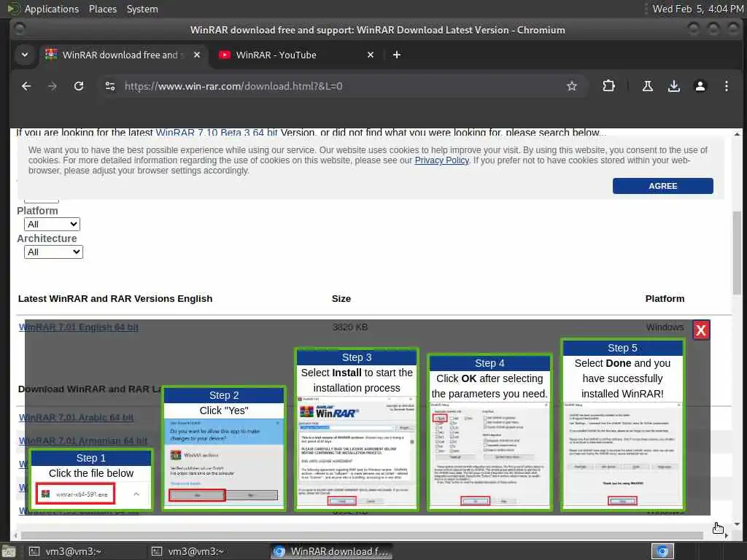Click the Step 4 OK parameters screenshot
This screenshot has height=560, width=747.
click(x=489, y=455)
